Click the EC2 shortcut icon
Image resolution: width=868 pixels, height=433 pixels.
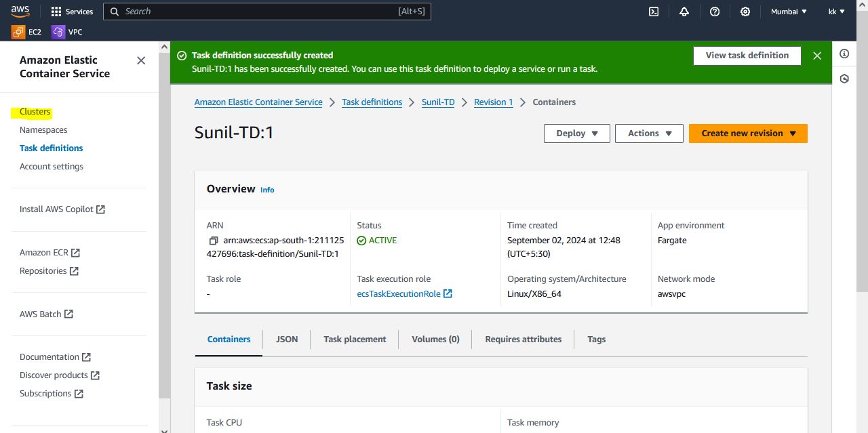tap(18, 32)
